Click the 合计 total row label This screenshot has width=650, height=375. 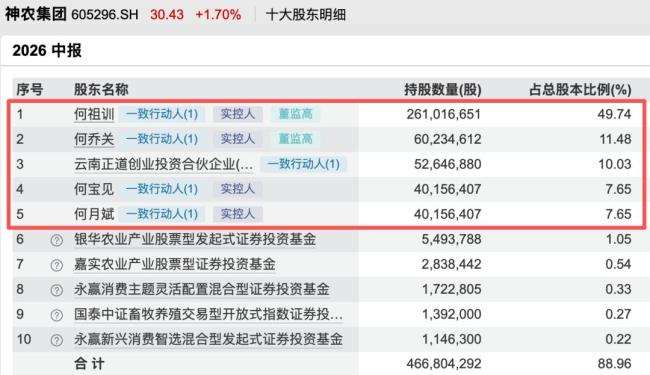point(89,363)
